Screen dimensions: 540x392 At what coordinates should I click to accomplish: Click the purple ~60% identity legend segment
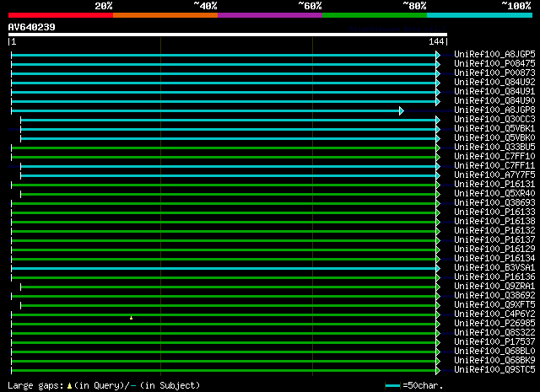click(x=270, y=15)
